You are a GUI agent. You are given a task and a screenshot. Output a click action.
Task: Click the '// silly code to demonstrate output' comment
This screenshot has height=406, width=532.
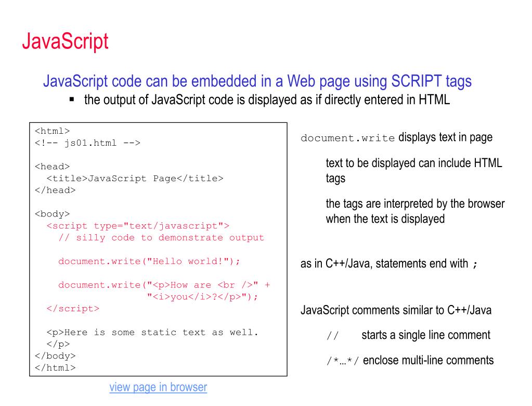coord(162,238)
